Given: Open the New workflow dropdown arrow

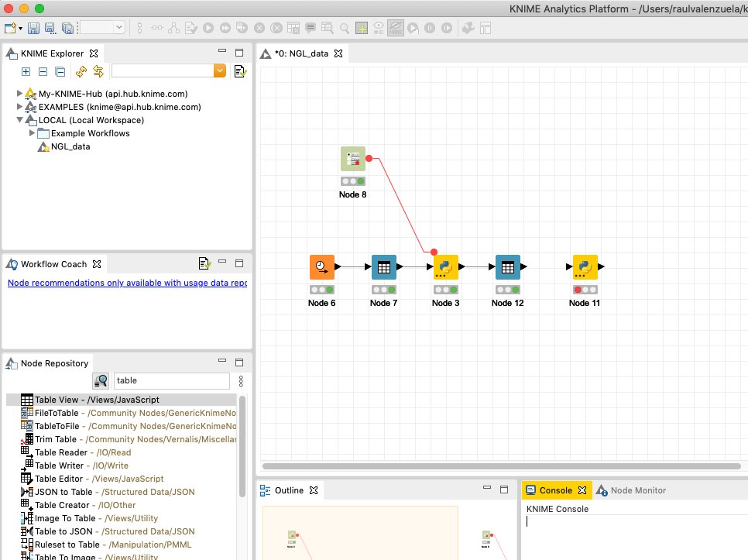Looking at the screenshot, I should coord(20,29).
